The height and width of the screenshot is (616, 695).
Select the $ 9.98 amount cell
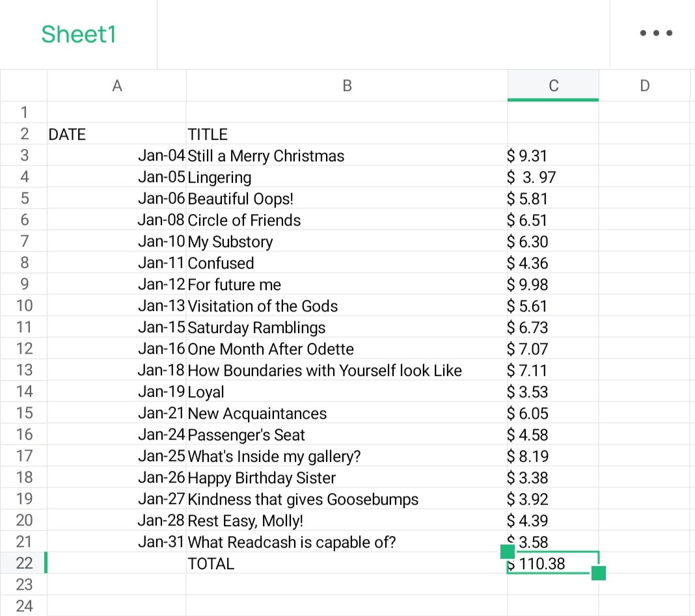(x=553, y=284)
